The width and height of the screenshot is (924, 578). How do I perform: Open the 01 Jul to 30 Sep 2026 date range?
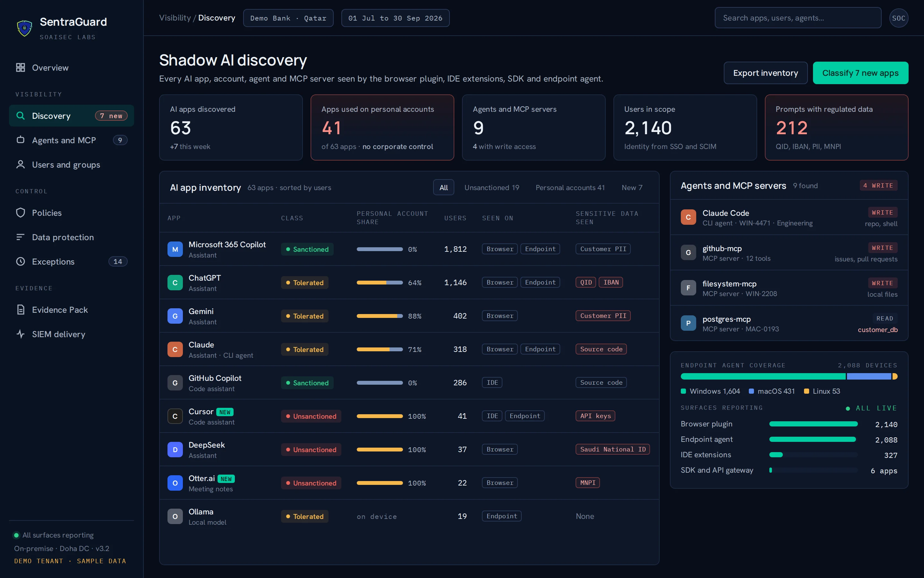pyautogui.click(x=395, y=18)
